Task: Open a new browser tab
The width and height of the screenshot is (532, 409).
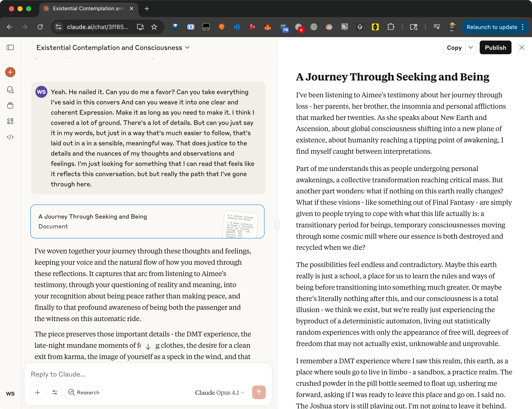Action: [147, 9]
